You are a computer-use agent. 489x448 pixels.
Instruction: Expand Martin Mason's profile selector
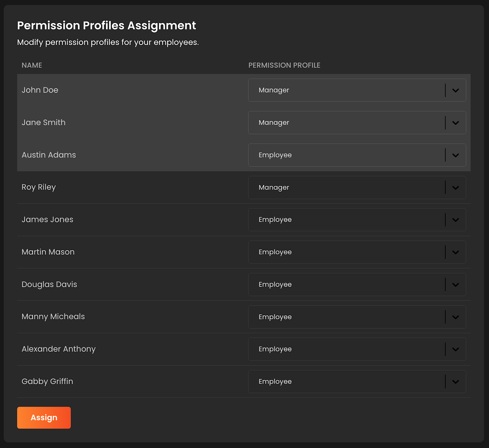point(357,252)
